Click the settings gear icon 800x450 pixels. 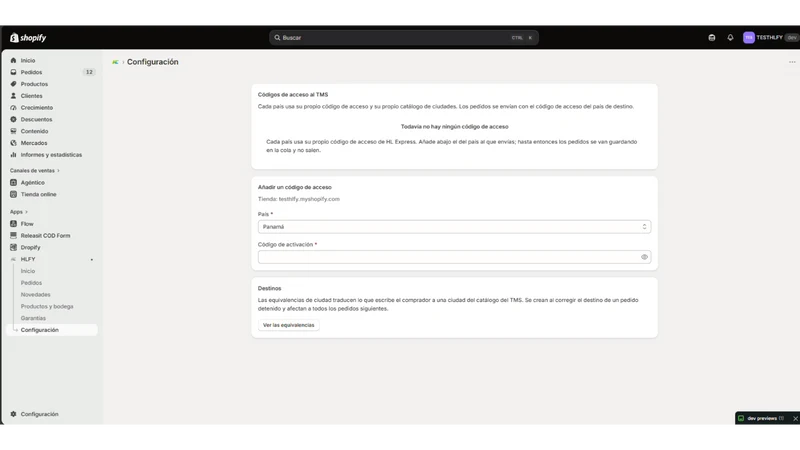tap(13, 414)
